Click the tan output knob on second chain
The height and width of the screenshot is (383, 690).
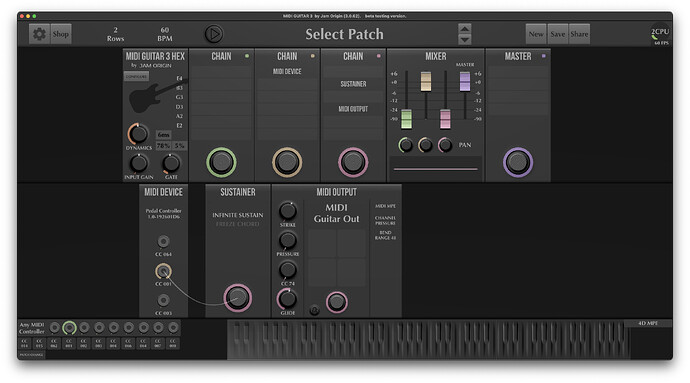tap(287, 162)
